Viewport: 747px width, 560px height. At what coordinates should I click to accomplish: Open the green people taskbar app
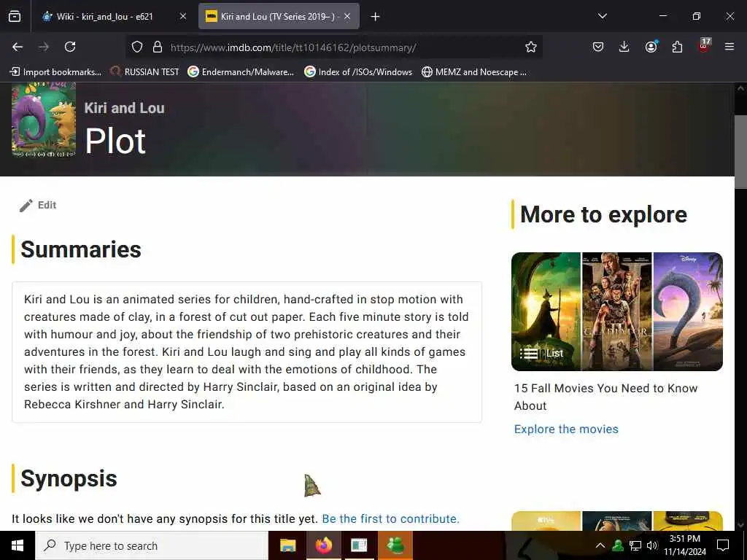pyautogui.click(x=395, y=545)
